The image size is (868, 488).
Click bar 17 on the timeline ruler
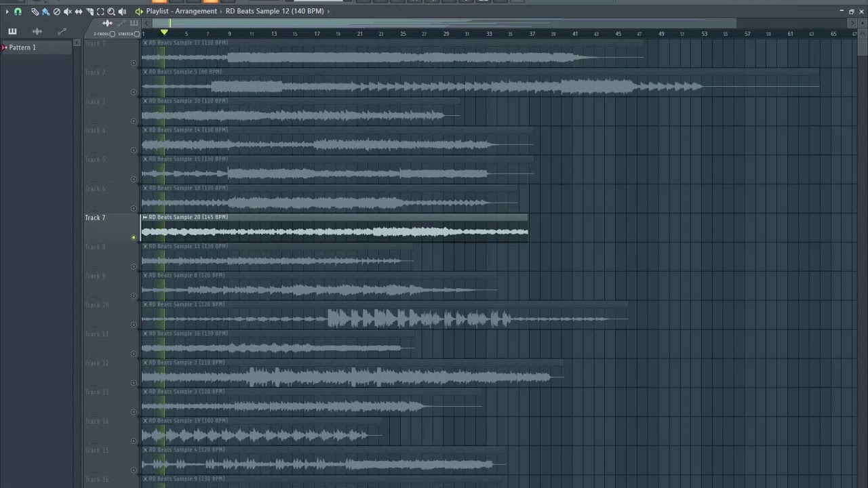317,34
